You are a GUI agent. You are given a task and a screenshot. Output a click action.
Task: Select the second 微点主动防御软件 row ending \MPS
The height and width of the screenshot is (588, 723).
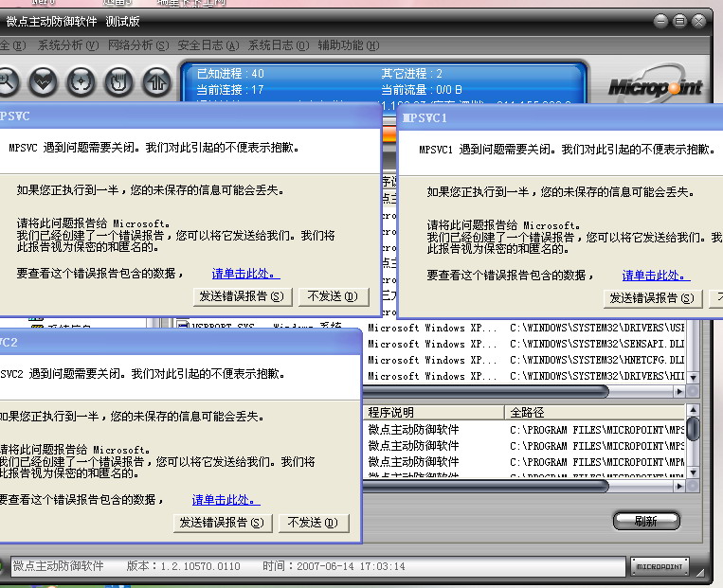click(x=525, y=446)
